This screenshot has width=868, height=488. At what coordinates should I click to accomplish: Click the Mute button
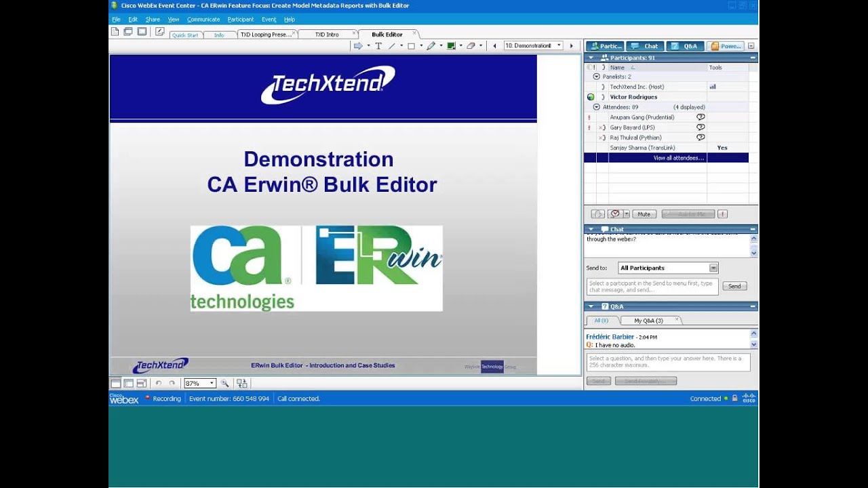(x=644, y=214)
